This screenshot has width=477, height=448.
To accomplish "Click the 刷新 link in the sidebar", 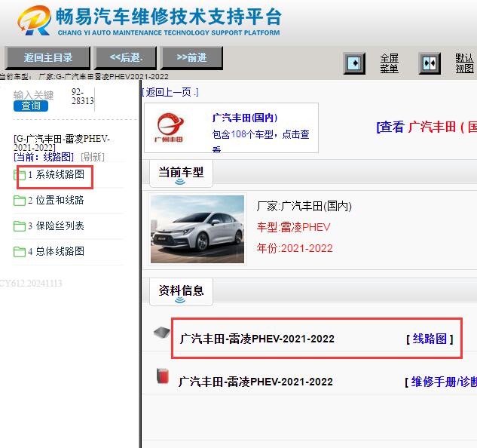I will (93, 157).
